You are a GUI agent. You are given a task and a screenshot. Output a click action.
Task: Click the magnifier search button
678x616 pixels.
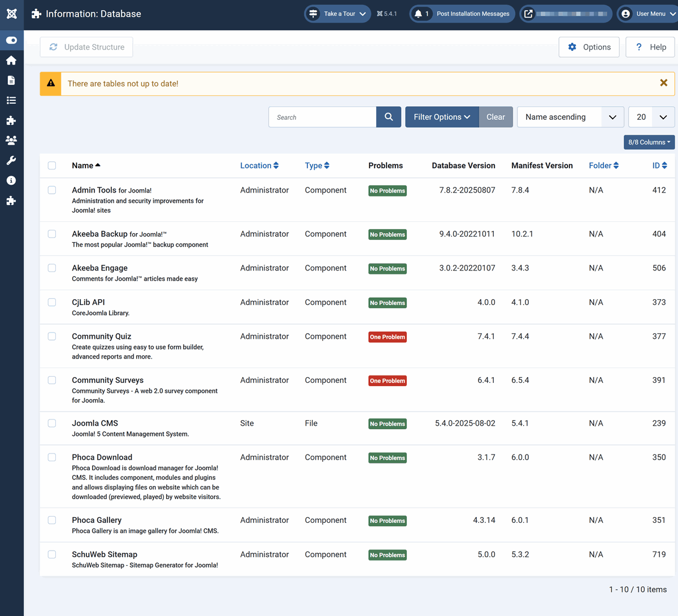point(389,117)
